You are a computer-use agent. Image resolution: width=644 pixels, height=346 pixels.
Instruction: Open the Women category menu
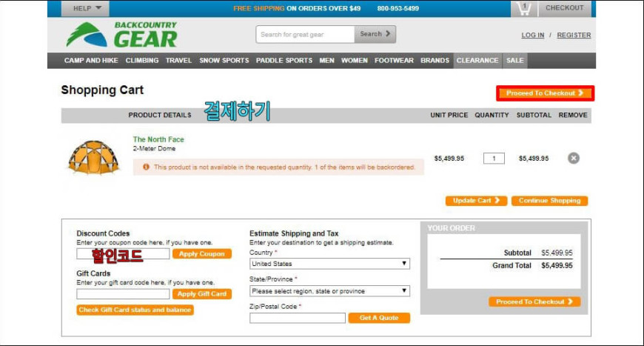click(x=355, y=61)
